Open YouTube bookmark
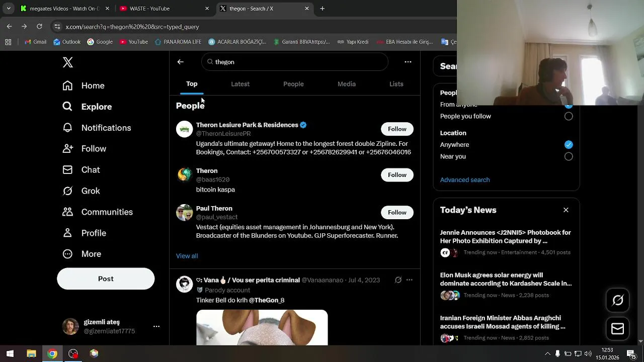The width and height of the screenshot is (644, 362). pyautogui.click(x=134, y=42)
